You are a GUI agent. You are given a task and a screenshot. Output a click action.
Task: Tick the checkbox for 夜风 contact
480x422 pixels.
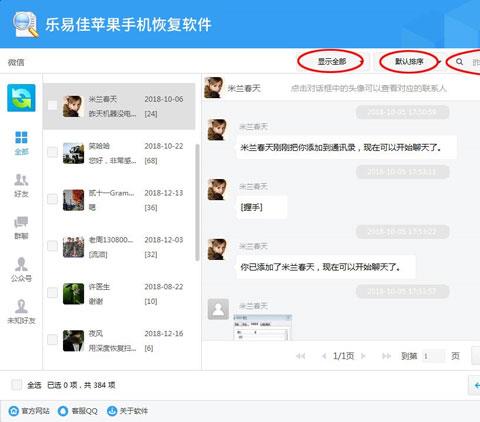52,340
